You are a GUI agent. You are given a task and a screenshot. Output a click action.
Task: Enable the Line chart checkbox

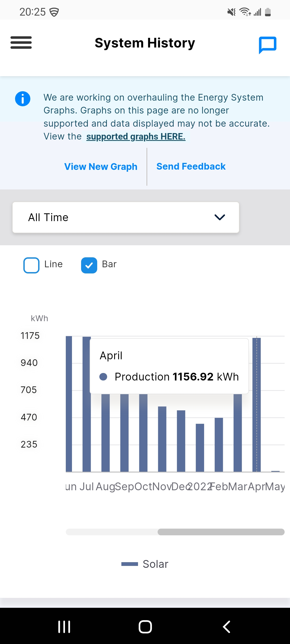click(x=31, y=265)
